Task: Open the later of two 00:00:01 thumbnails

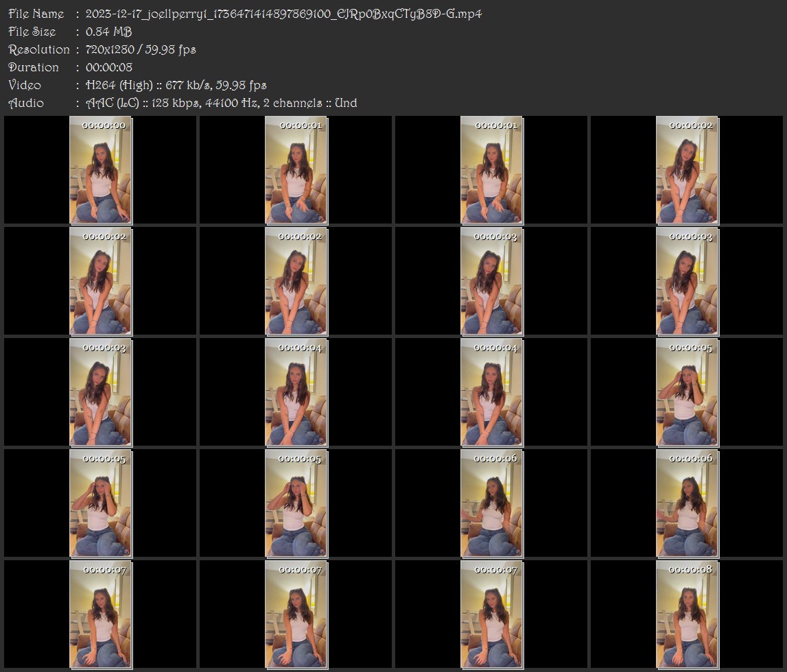Action: (x=491, y=170)
